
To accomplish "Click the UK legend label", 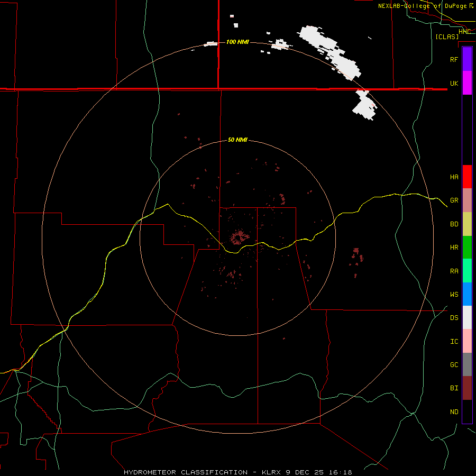I will point(454,83).
